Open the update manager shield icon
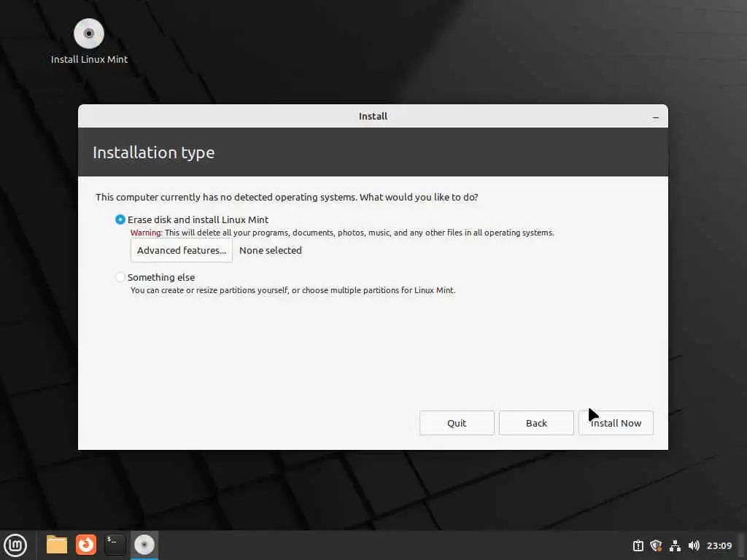Image resolution: width=747 pixels, height=560 pixels. click(x=656, y=545)
